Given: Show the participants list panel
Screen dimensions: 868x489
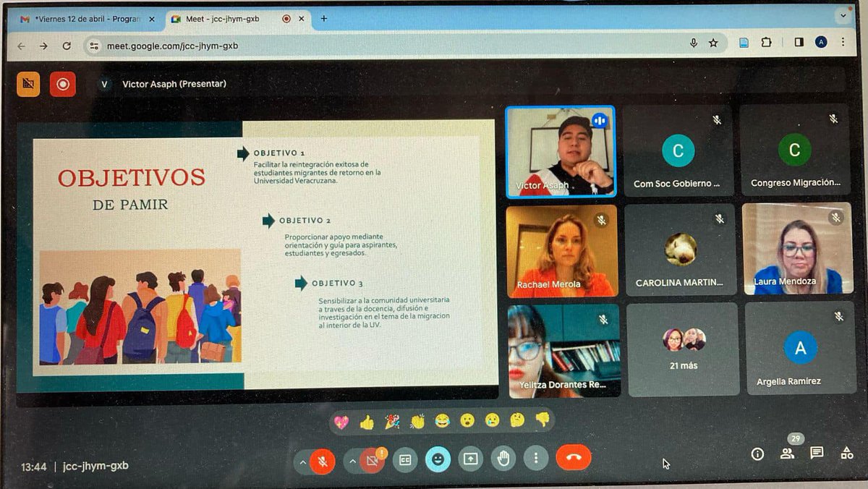Looking at the screenshot, I should pos(787,454).
